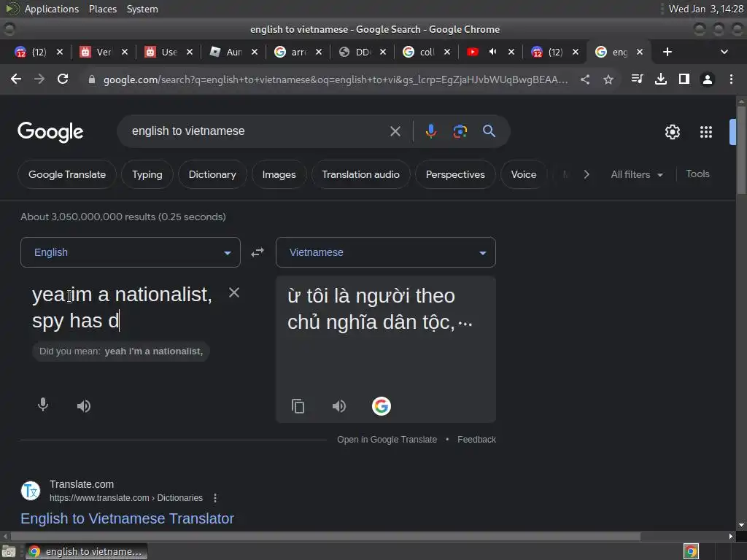The width and height of the screenshot is (747, 560).
Task: Open the Chrome profile menu
Action: tap(708, 79)
